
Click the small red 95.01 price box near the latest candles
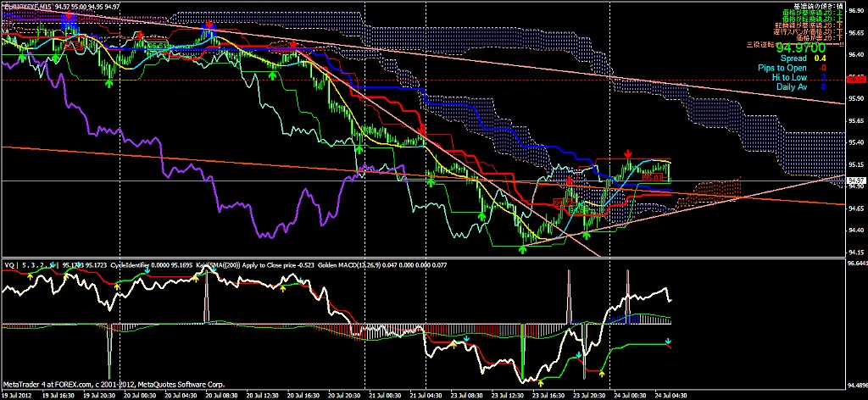coord(652,177)
